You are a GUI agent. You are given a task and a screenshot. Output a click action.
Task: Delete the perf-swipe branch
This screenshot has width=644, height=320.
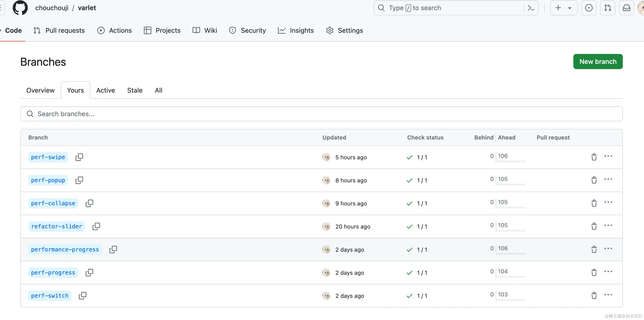[594, 157]
